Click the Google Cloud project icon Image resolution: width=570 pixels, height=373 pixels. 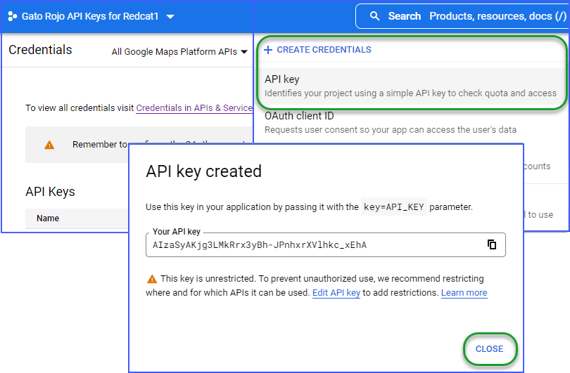pyautogui.click(x=12, y=16)
